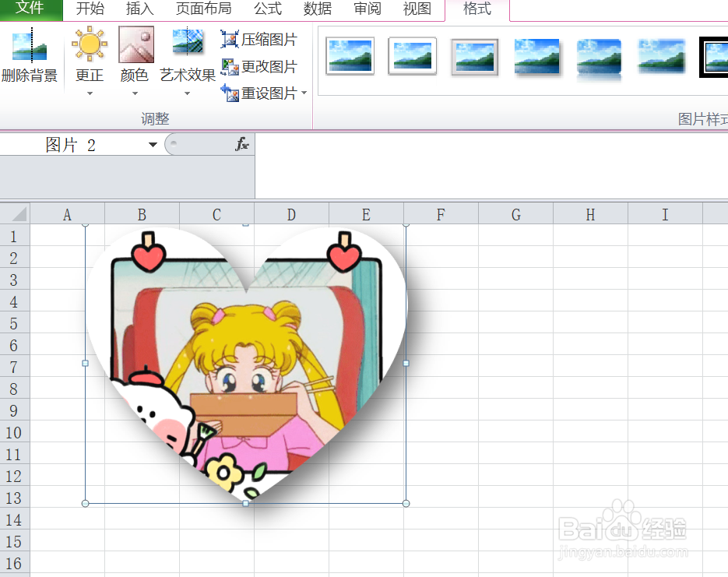Apply the third picture style with gray frame
This screenshot has width=728, height=577.
pos(474,58)
